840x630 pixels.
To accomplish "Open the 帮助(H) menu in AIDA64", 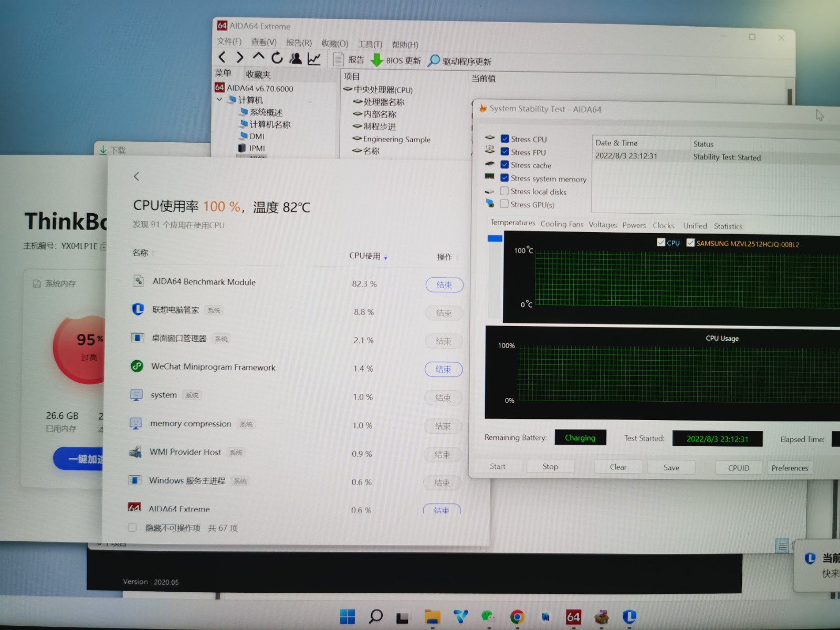I will 405,45.
